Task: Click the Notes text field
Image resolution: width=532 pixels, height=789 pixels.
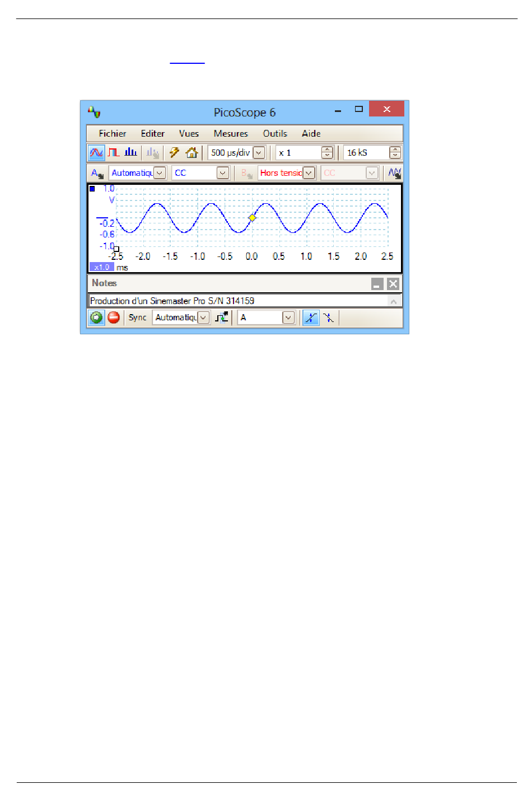Action: pos(239,301)
